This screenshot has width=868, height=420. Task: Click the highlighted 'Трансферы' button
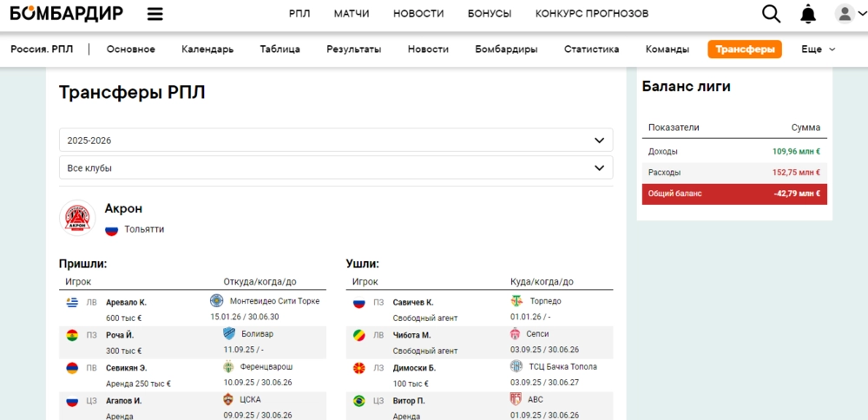[744, 49]
